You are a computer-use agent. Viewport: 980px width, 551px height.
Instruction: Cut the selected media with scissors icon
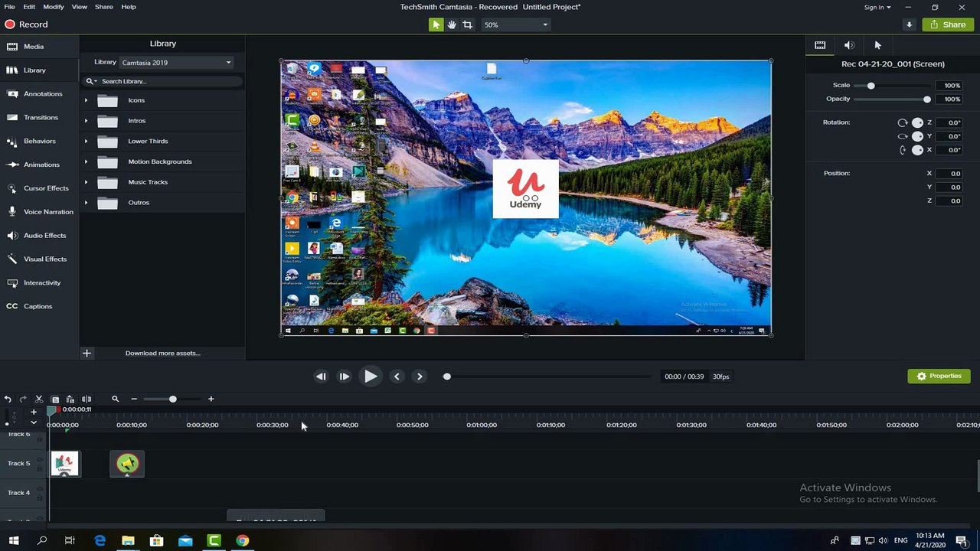coord(39,399)
